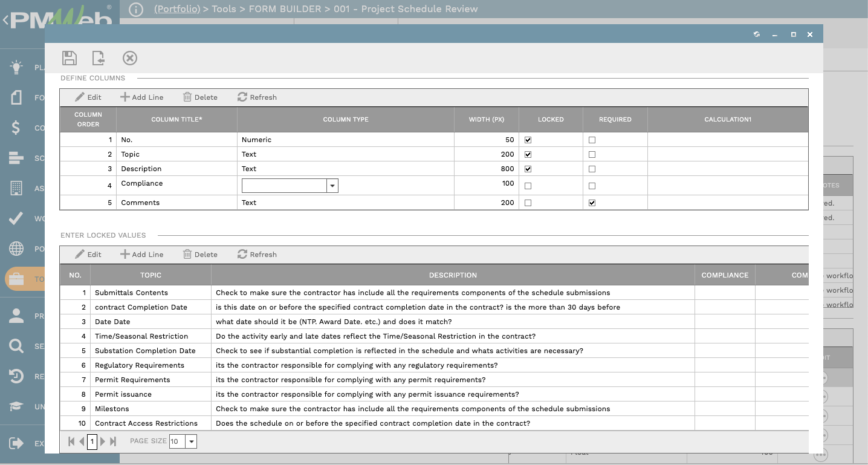Image resolution: width=868 pixels, height=465 pixels.
Task: Toggle Locked checkbox for Topic column
Action: [528, 154]
